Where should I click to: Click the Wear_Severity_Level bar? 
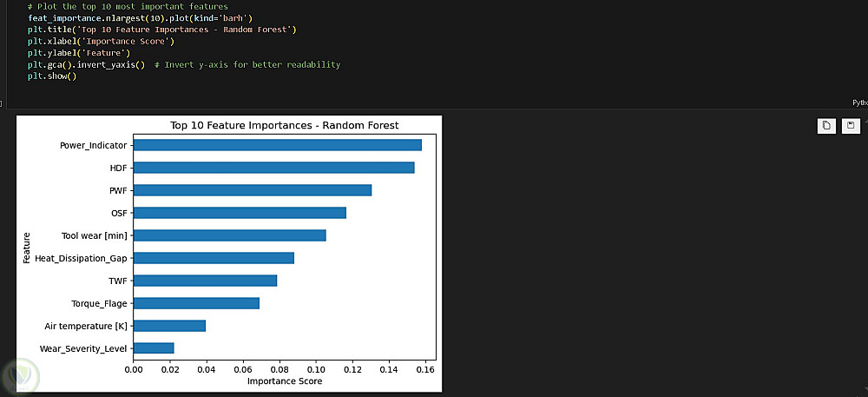[154, 348]
